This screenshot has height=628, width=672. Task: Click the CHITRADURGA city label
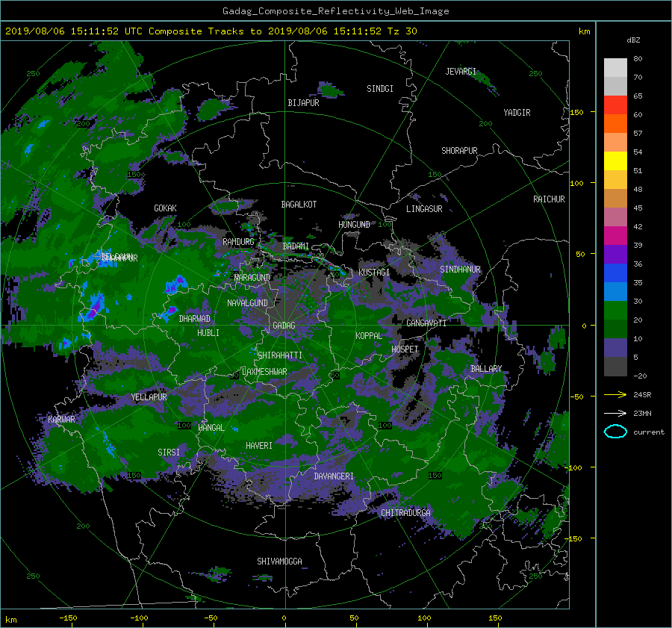point(405,513)
